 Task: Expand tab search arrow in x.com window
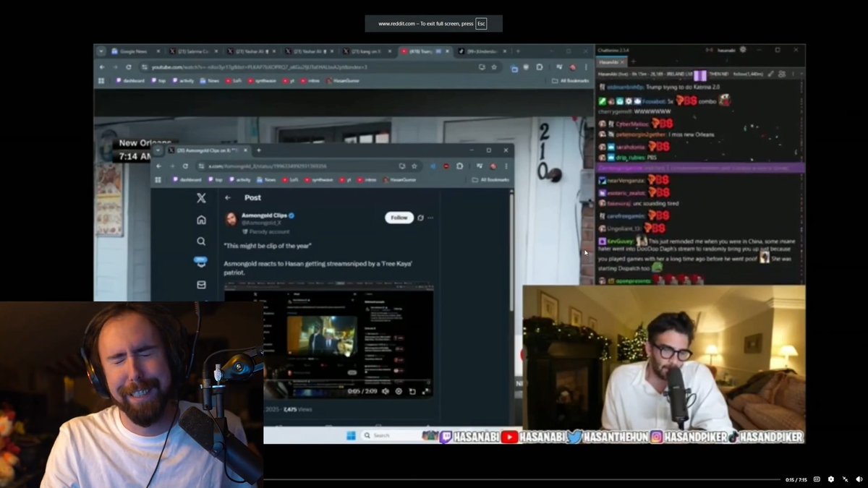159,150
